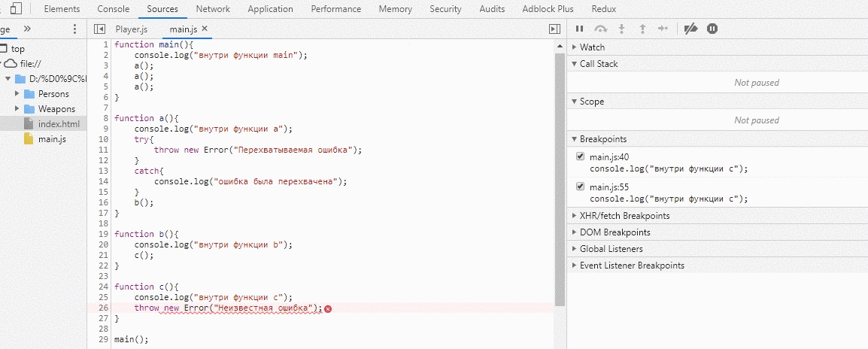
Task: Uncheck the main.js:40 breakpoint
Action: 580,156
